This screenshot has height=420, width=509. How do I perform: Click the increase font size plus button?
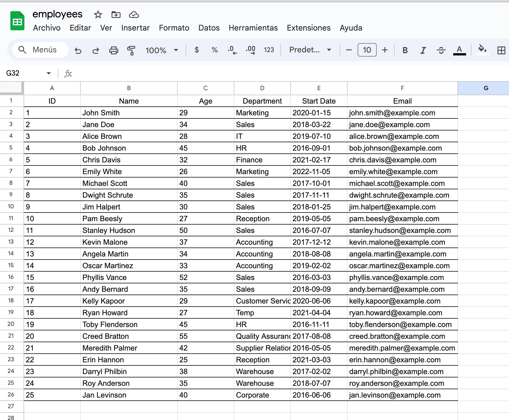[x=385, y=50]
